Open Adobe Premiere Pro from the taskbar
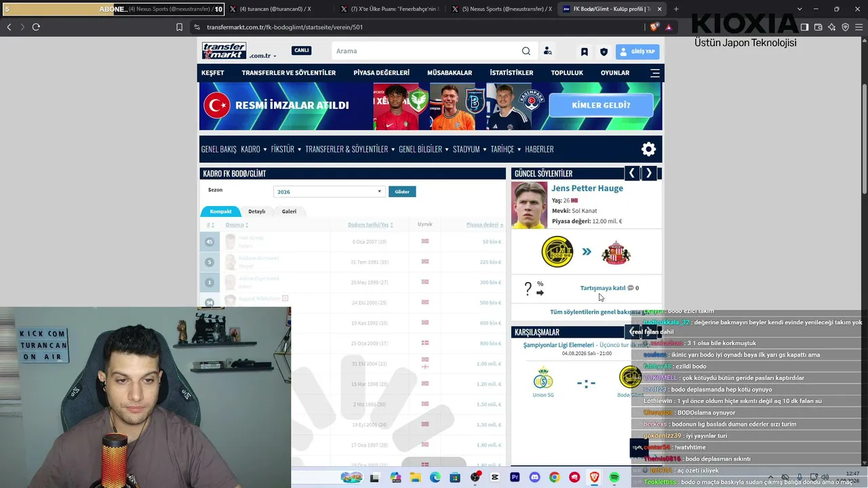Viewport: 868px width, 488px height. 515,477
